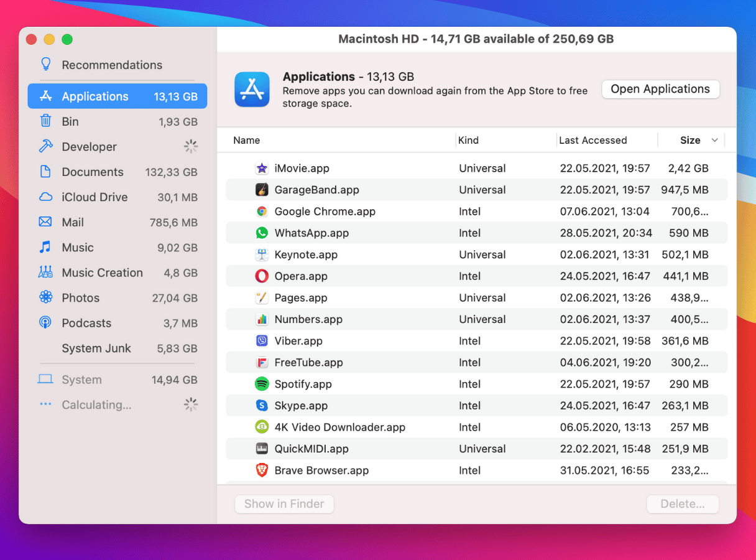Image resolution: width=756 pixels, height=560 pixels.
Task: Click the Spotify app icon
Action: [x=262, y=384]
